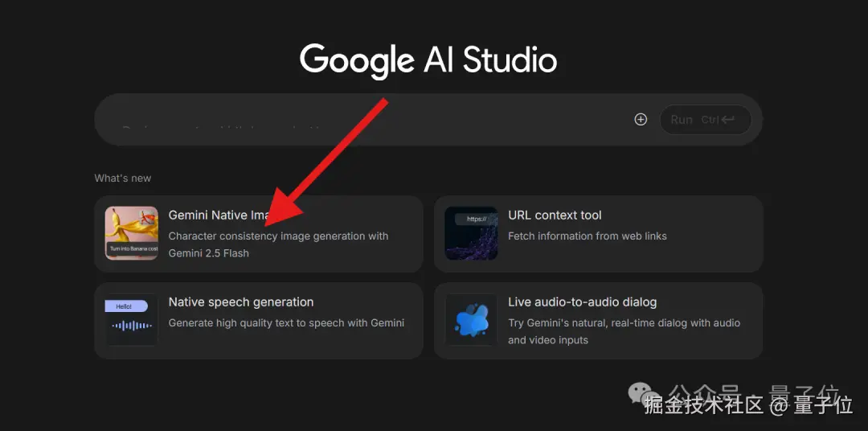The width and height of the screenshot is (868, 431).
Task: Click the Google AI Studio logo
Action: point(428,60)
